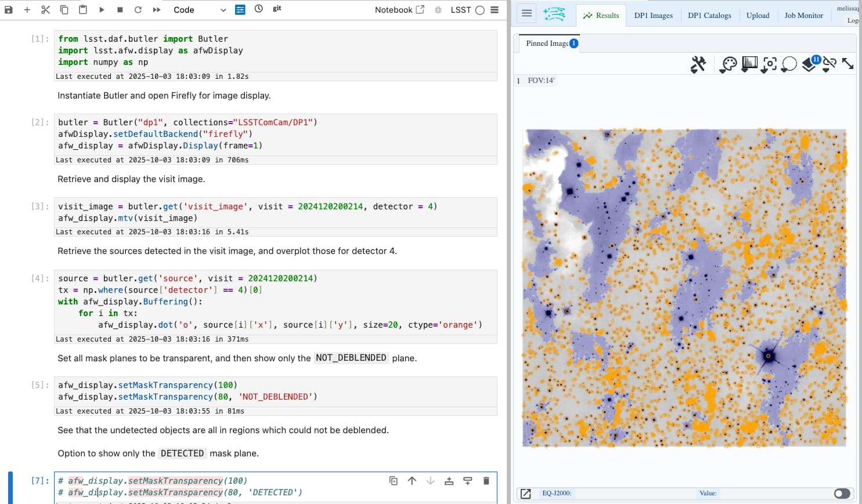The height and width of the screenshot is (504, 862).
Task: Switch to the DP1 Catalogs tab
Action: [x=709, y=16]
